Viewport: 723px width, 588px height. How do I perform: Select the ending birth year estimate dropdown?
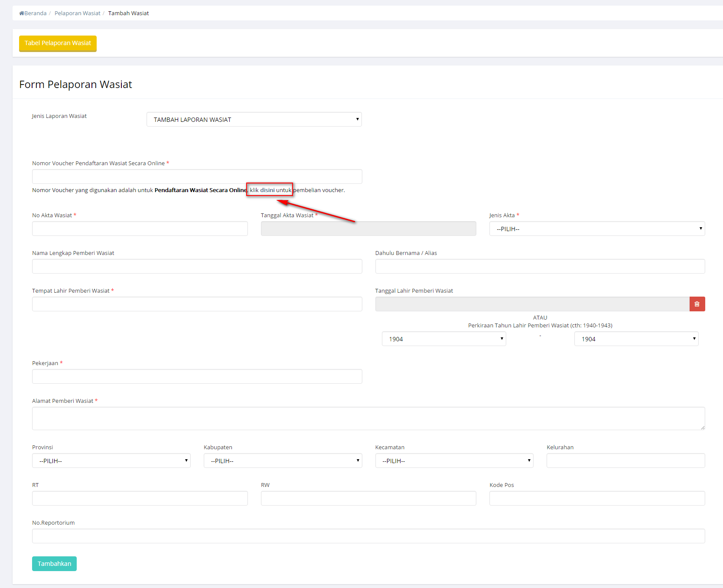click(636, 339)
